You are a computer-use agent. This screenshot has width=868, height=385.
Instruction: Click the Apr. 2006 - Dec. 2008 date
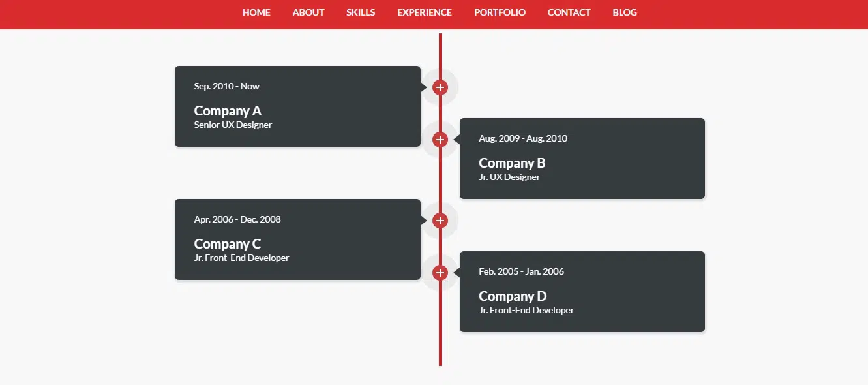click(237, 219)
